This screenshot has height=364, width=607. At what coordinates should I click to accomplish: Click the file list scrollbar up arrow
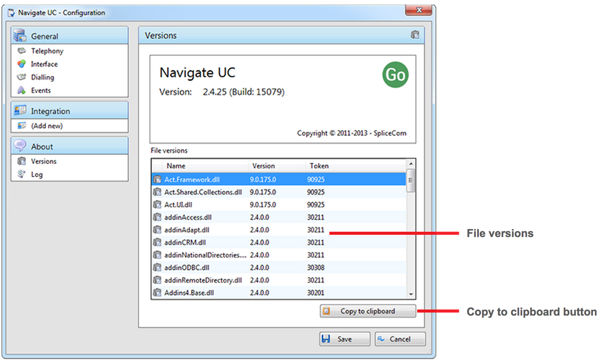(411, 164)
